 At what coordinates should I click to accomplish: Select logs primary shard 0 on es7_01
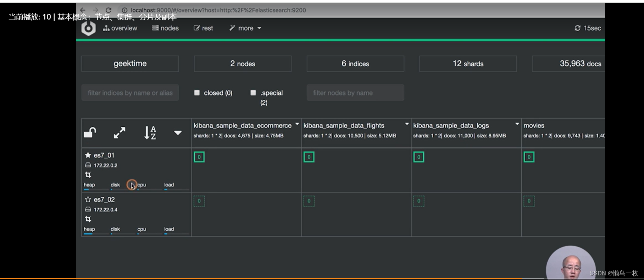pos(419,157)
